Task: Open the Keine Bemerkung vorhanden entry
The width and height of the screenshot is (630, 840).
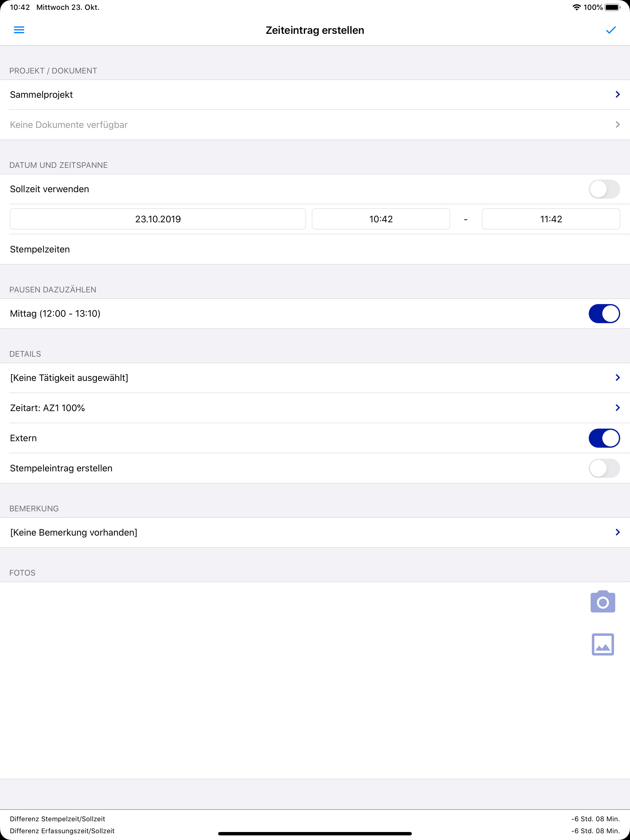Action: (x=315, y=533)
